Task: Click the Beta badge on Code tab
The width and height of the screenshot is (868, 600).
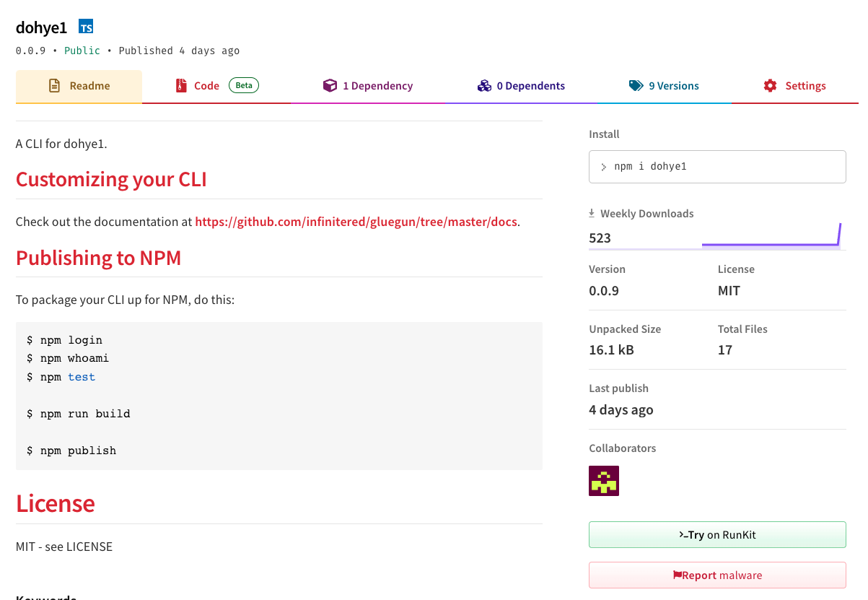Action: click(x=244, y=85)
